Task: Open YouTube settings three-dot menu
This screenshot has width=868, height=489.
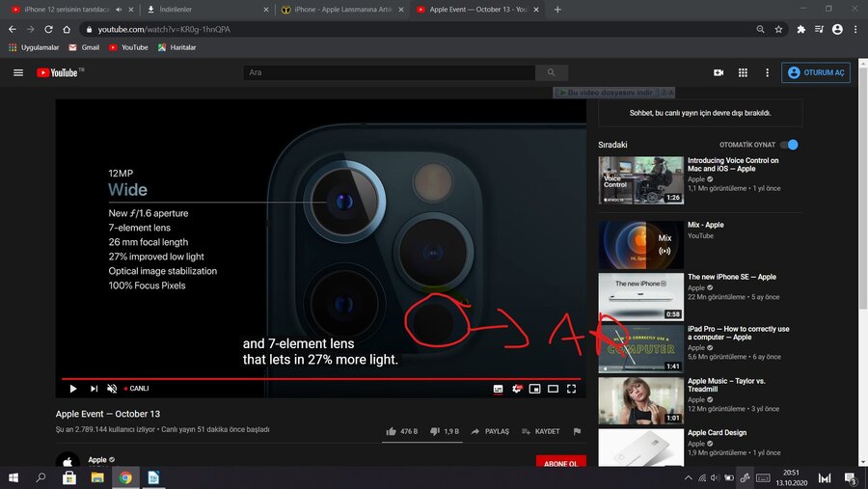Action: click(768, 72)
